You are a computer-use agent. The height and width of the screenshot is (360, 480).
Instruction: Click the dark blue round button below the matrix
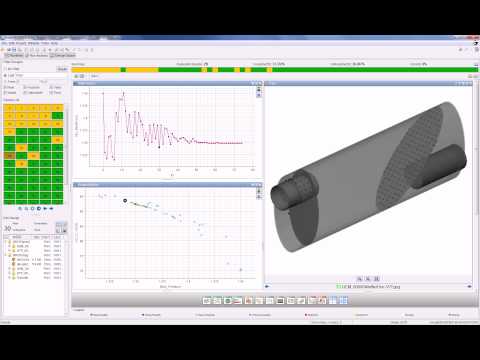(x=39, y=208)
